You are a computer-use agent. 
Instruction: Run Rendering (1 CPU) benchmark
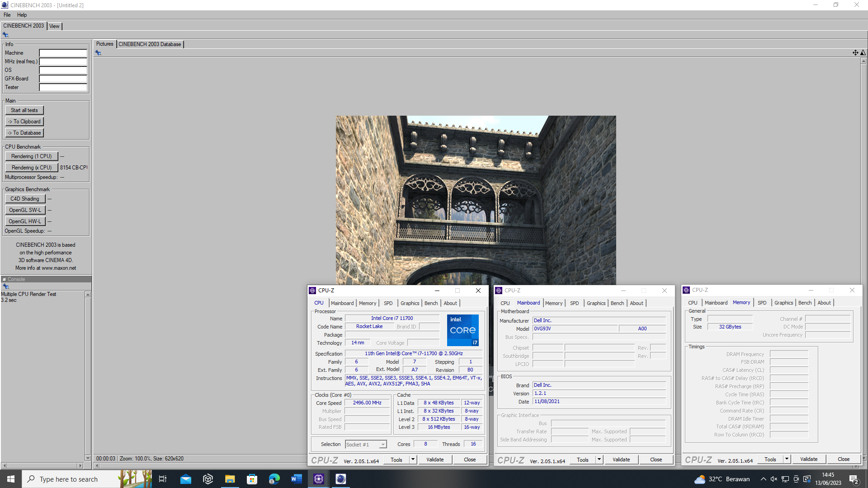[x=32, y=156]
